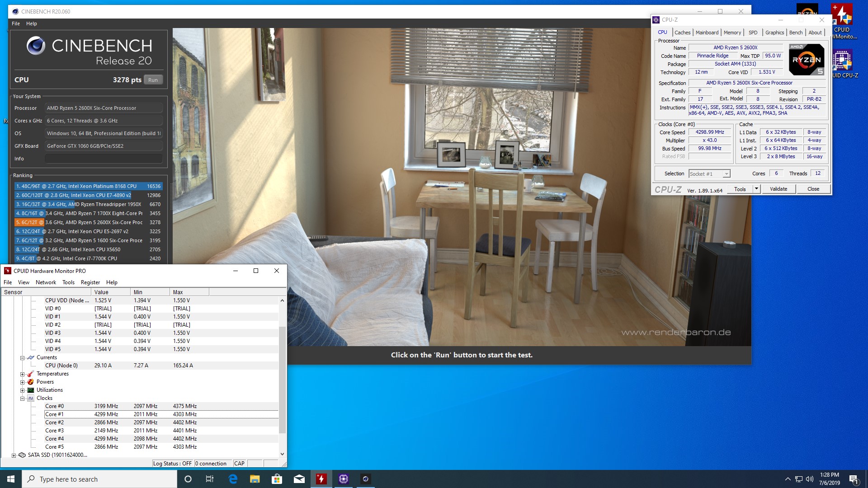Viewport: 868px width, 488px height.
Task: Click the AMD Ryzen 5 logo in CPU-Z
Action: [807, 60]
